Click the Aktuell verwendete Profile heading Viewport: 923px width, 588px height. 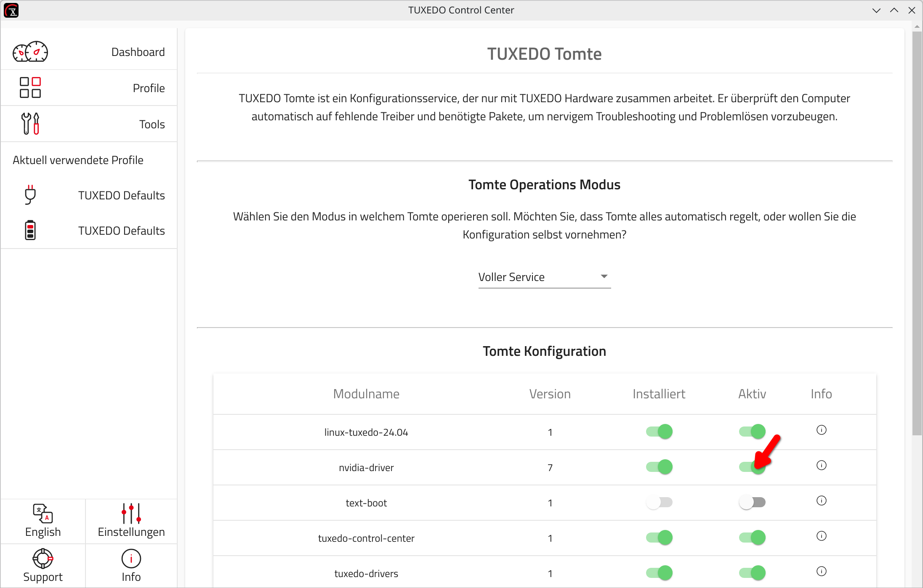click(x=78, y=160)
